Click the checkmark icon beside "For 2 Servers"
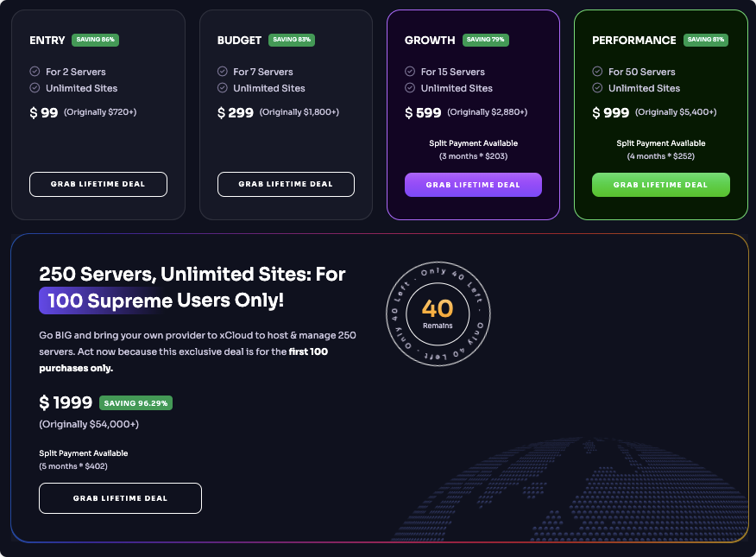 coord(35,72)
